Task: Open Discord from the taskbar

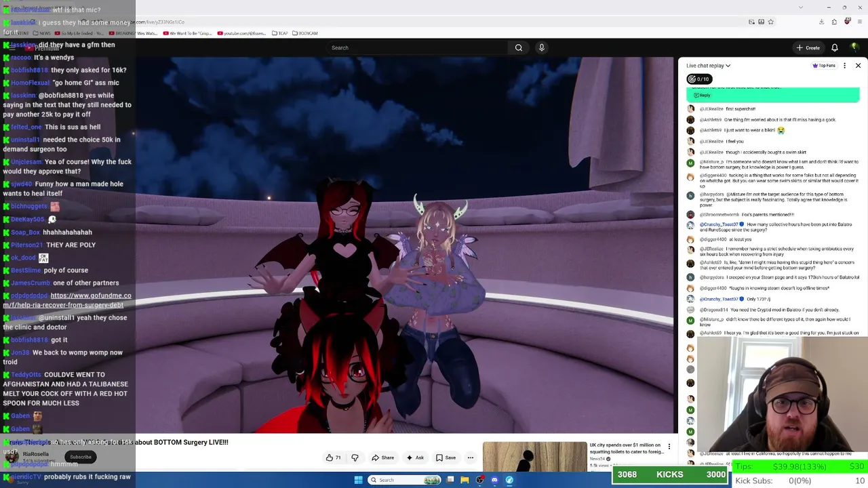Action: [494, 480]
